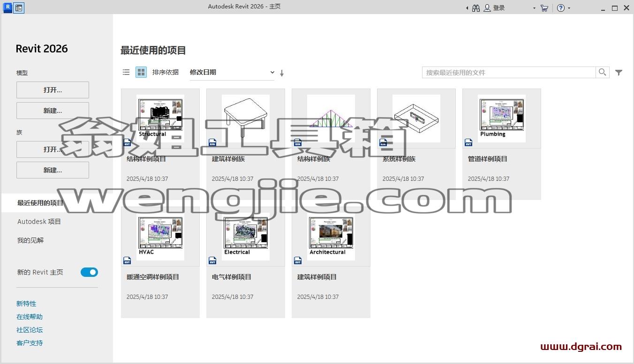Reverse sort order with the down arrow
634x364 pixels.
(x=282, y=73)
